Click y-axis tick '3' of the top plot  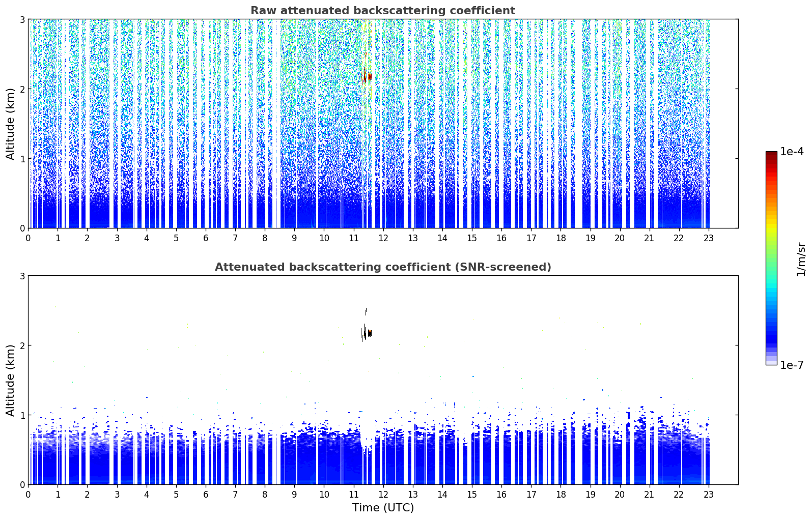click(x=22, y=19)
